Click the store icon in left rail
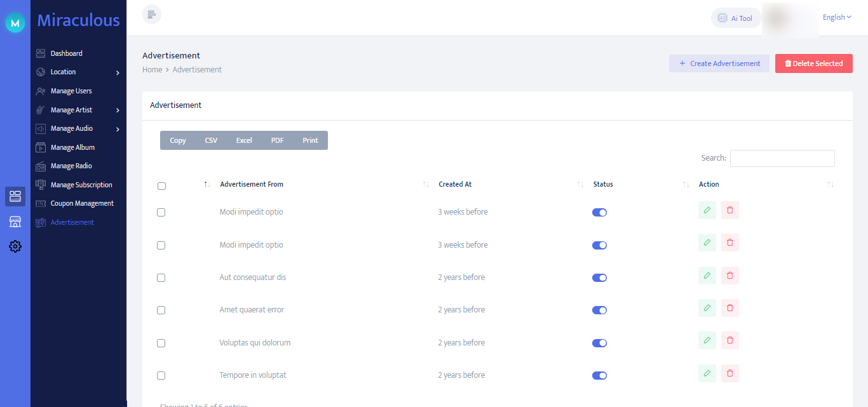Screen dimensions: 868x407 coord(15,222)
